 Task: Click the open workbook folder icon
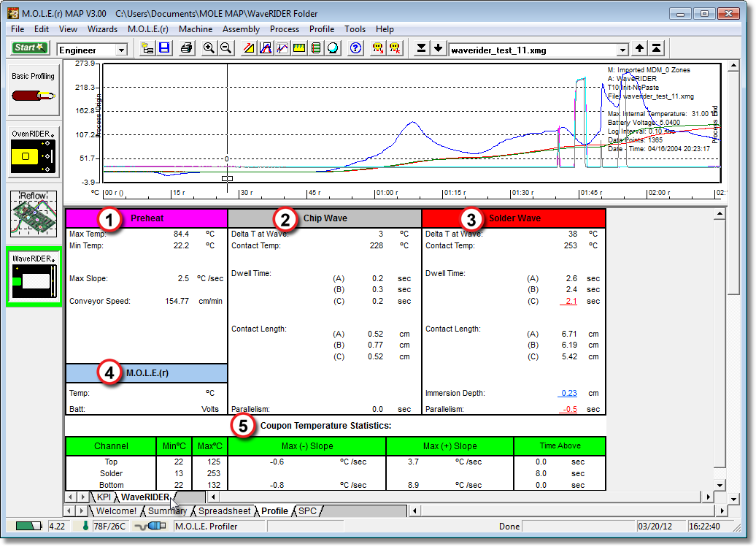tap(147, 48)
